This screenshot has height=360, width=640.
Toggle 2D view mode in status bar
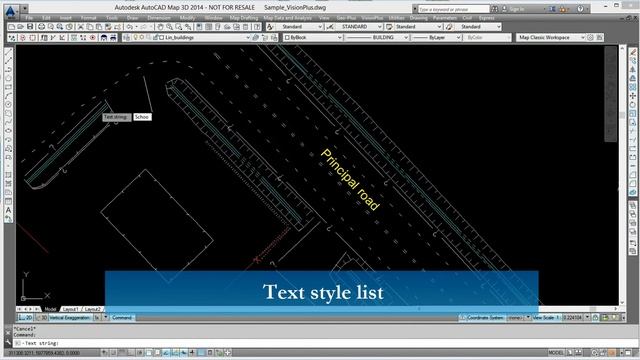(x=26, y=318)
